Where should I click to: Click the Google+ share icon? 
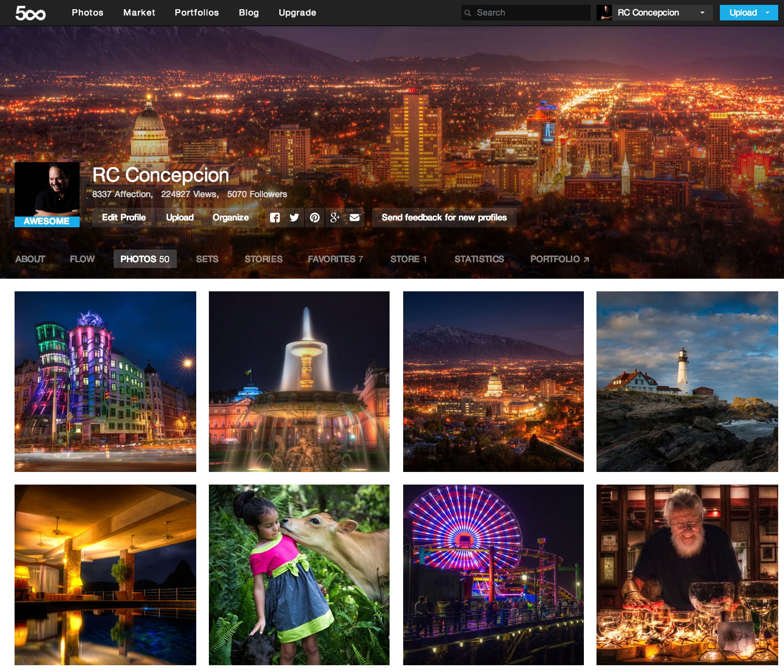[335, 218]
